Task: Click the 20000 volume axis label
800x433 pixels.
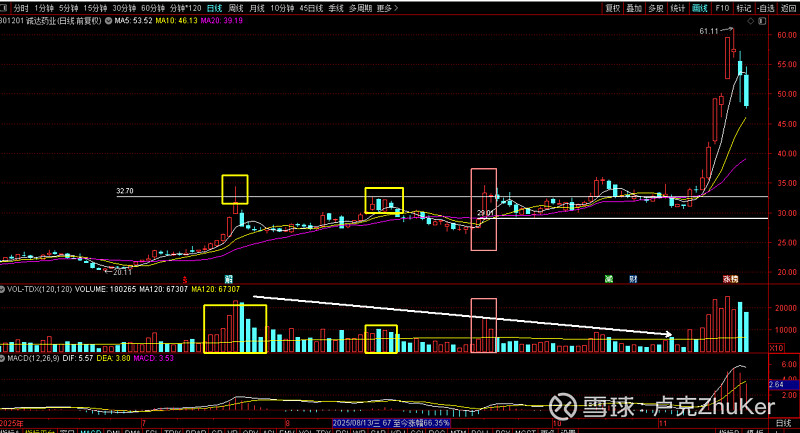Action: pos(786,308)
